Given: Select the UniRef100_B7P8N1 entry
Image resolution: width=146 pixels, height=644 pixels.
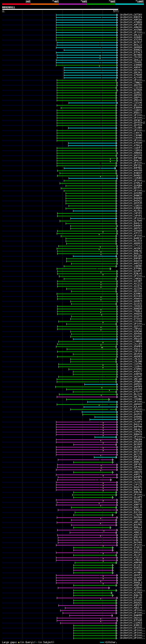Looking at the screenshot, I should (131, 268).
